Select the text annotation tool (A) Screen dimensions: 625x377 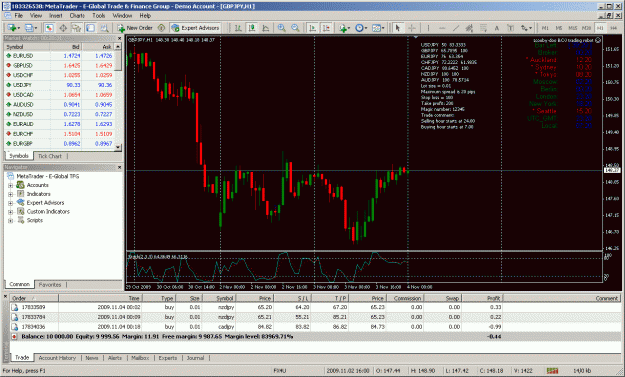point(497,28)
